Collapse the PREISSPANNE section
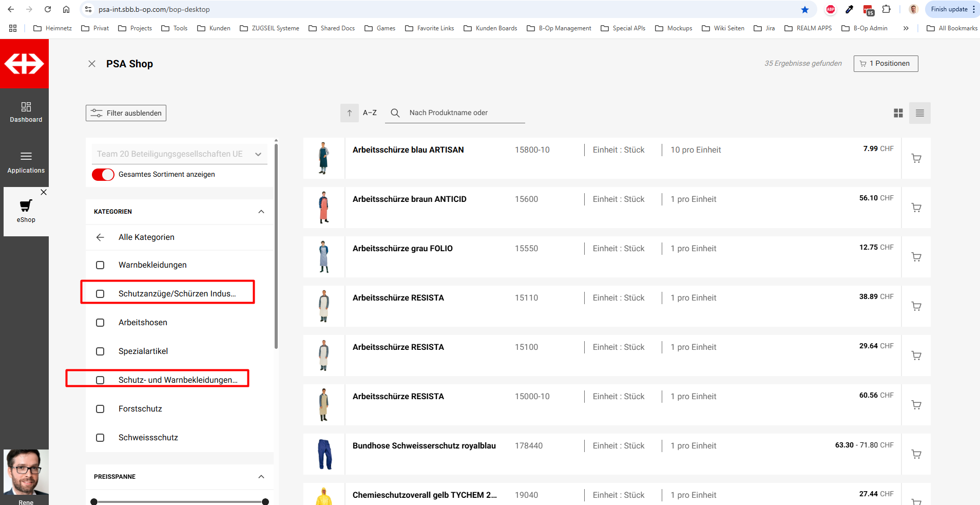Viewport: 980px width, 505px height. 261,477
